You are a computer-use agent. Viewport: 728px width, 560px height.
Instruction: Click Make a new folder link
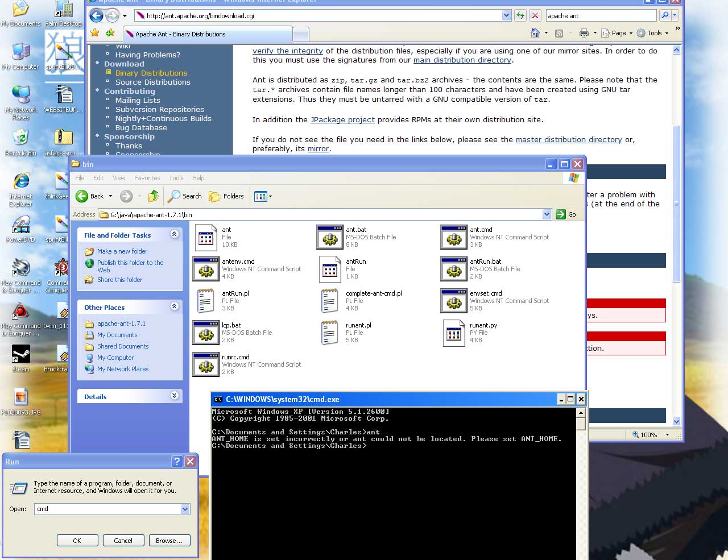pyautogui.click(x=122, y=251)
